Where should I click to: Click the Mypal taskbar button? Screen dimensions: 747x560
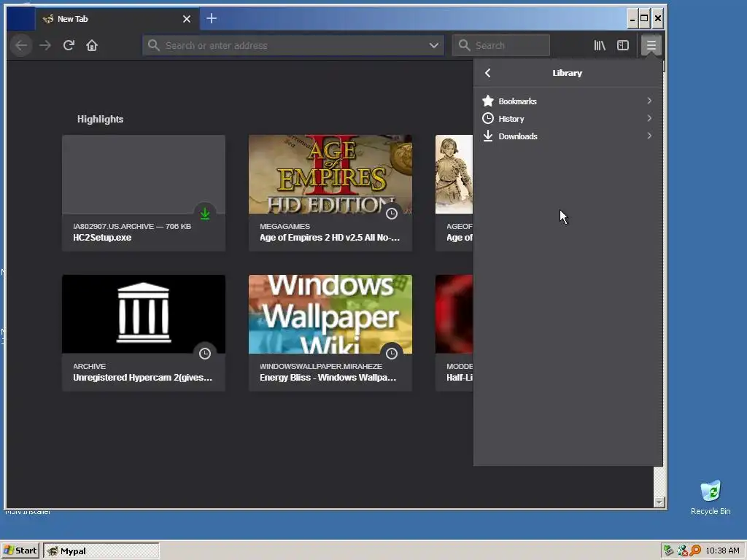point(101,551)
